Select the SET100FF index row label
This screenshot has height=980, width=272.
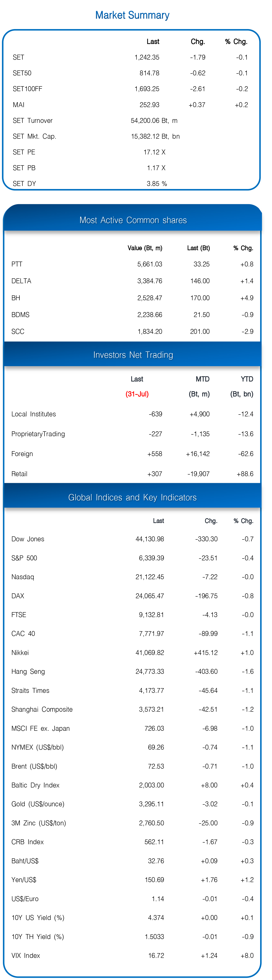pyautogui.click(x=27, y=89)
